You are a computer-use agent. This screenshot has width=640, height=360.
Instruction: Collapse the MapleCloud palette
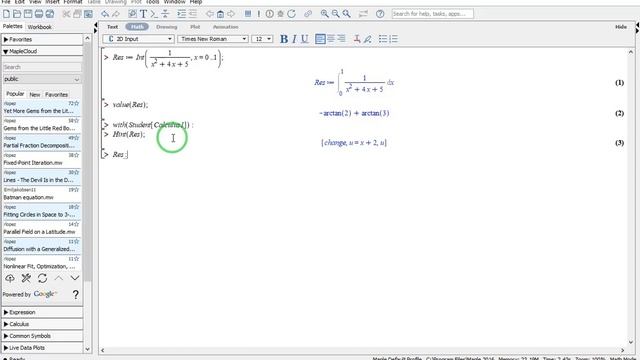click(42, 51)
